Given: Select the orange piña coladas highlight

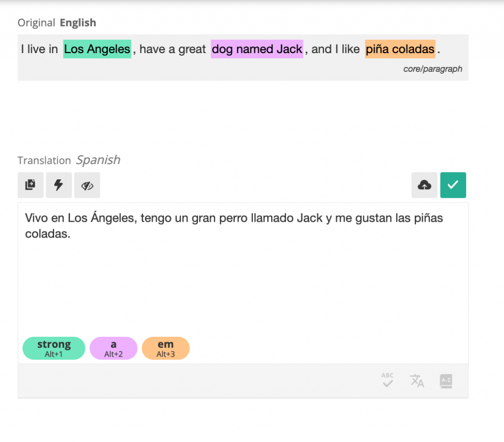Looking at the screenshot, I should click(x=400, y=49).
